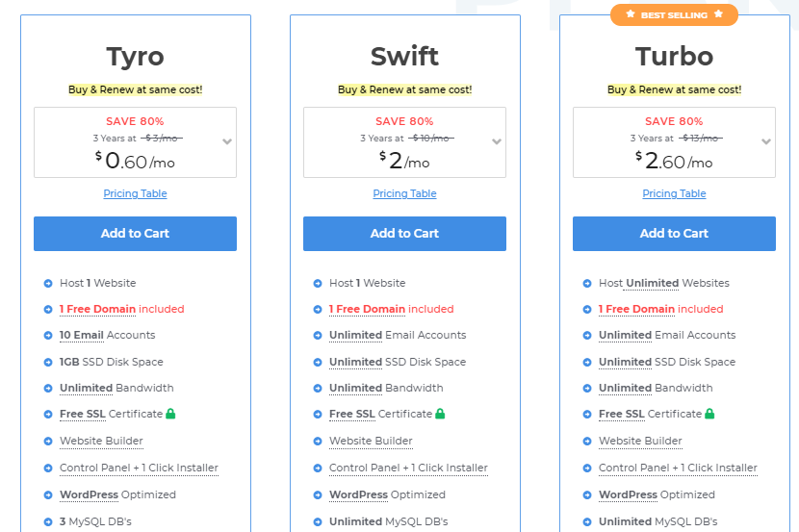This screenshot has width=799, height=532.
Task: Open the Pricing Table link under Tyro
Action: (135, 193)
